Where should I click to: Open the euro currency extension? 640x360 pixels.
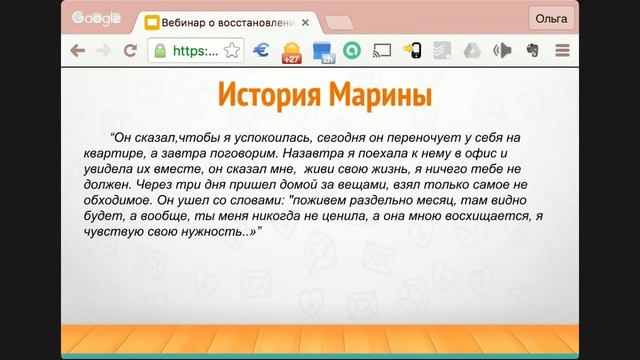[x=261, y=50]
